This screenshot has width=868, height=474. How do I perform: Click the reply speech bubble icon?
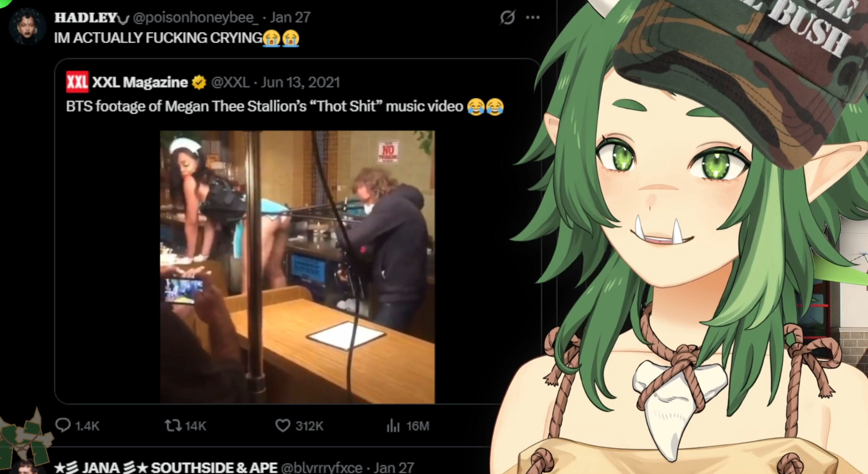click(63, 425)
